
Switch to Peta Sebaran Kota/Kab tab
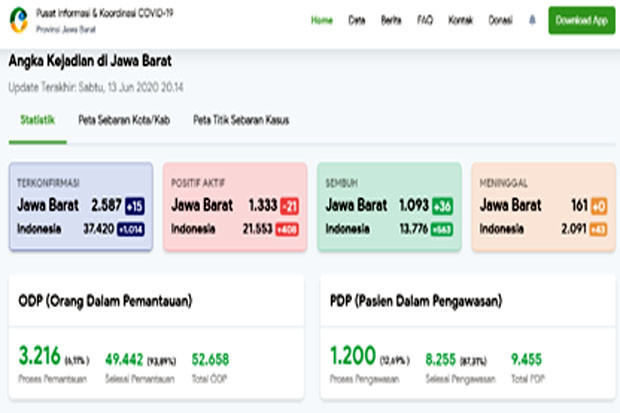[x=124, y=120]
